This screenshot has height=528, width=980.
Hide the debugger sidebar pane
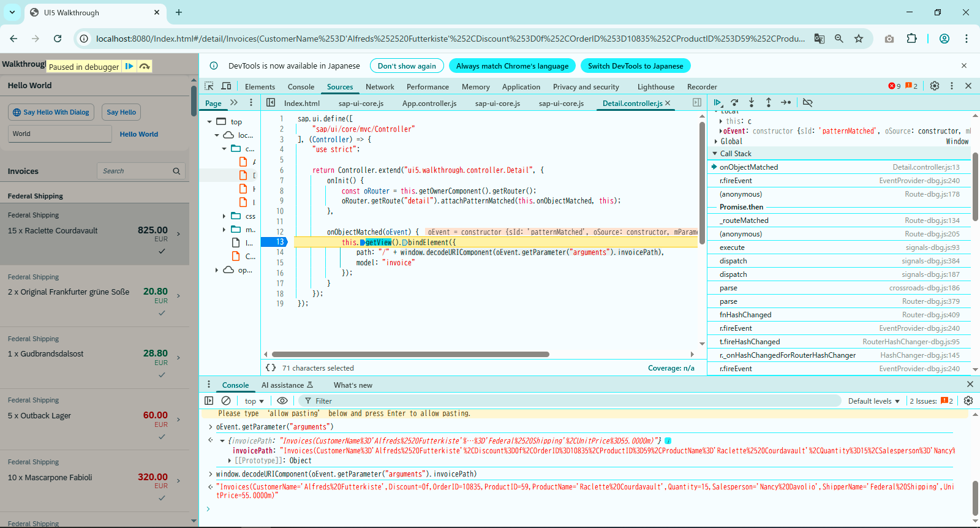click(x=697, y=103)
